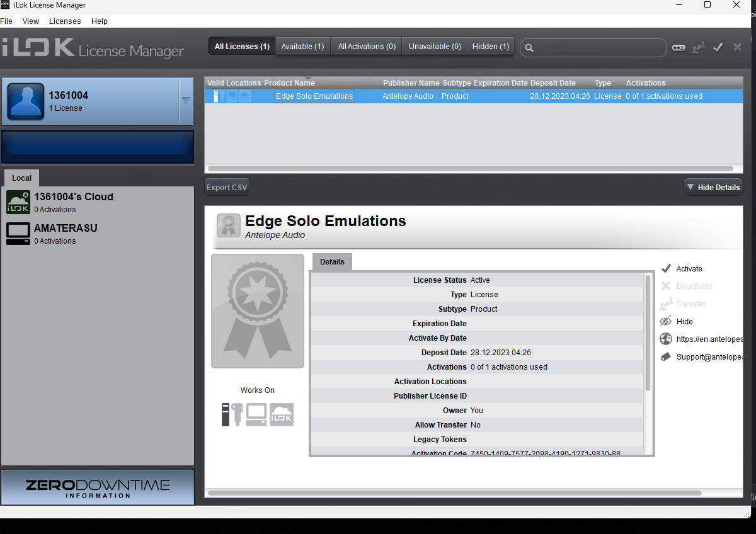756x534 pixels.
Task: Select the Local tab in the left panel
Action: tap(21, 178)
